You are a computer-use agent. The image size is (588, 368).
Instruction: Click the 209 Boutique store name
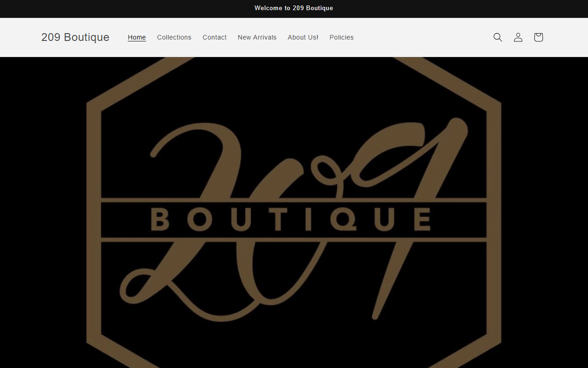[x=75, y=37]
